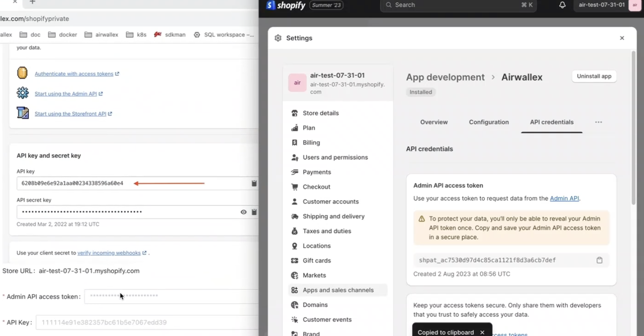Open the Admin API link
The image size is (644, 336).
[x=564, y=199]
